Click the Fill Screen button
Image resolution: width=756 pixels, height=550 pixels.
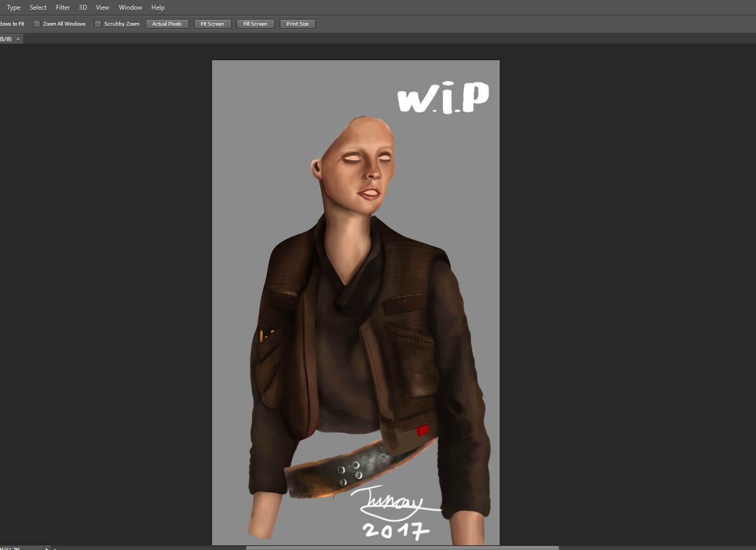pos(255,24)
